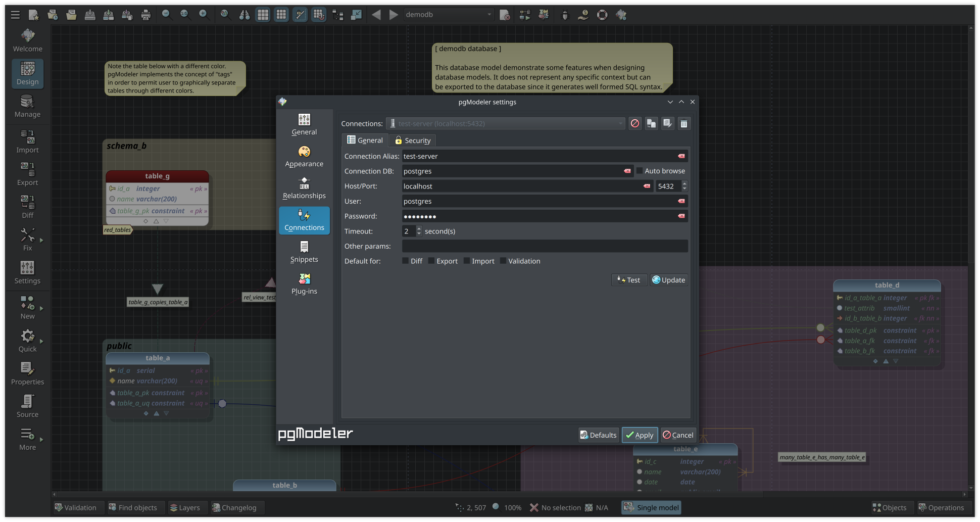The width and height of the screenshot is (980, 522).
Task: Open the Connections combo box
Action: [506, 123]
